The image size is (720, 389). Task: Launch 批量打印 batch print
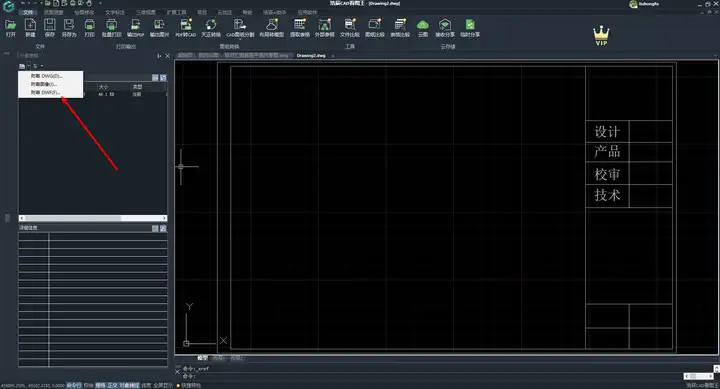pyautogui.click(x=111, y=28)
